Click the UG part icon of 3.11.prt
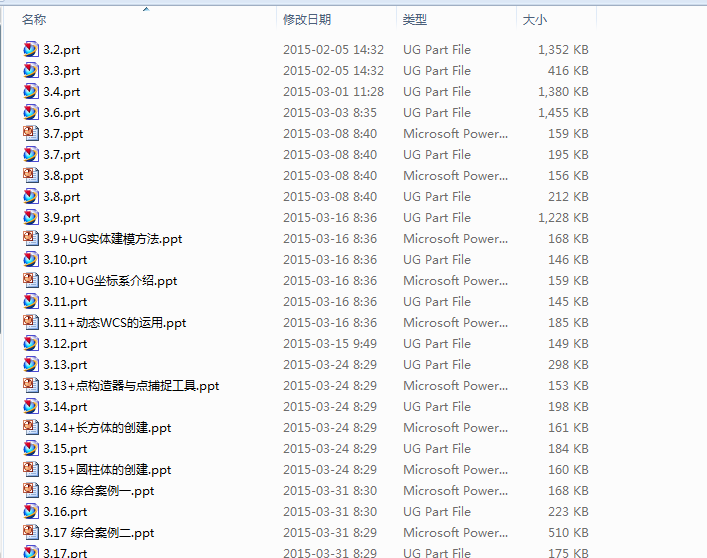Image resolution: width=707 pixels, height=558 pixels. click(31, 302)
